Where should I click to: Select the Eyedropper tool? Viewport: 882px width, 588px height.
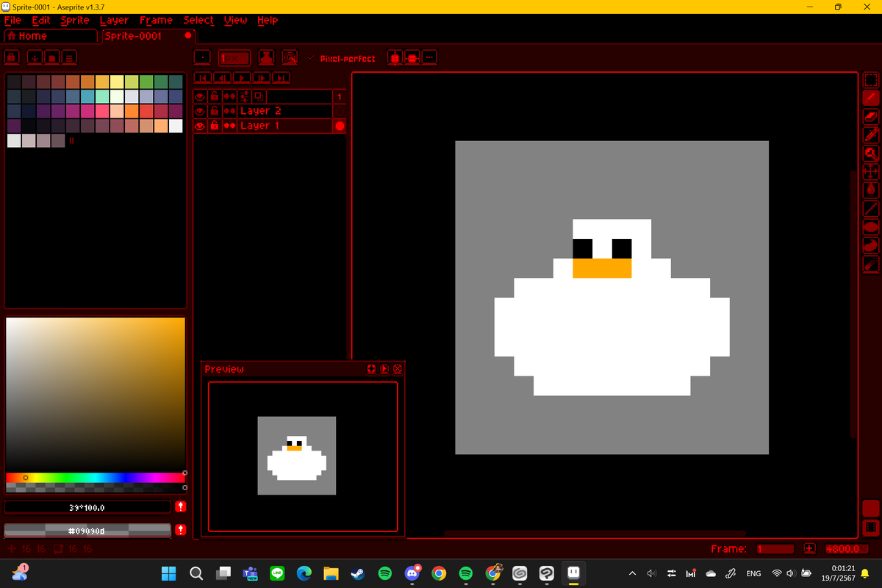tap(870, 135)
